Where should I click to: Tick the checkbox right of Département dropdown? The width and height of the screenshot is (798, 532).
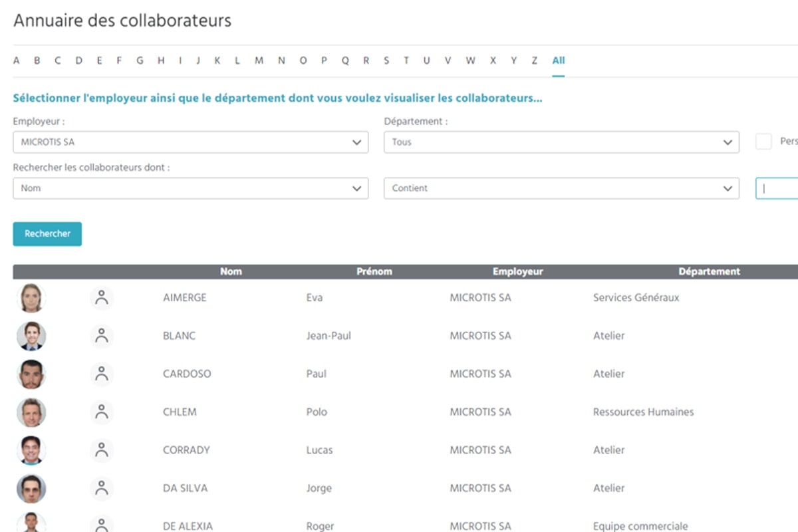(x=763, y=142)
